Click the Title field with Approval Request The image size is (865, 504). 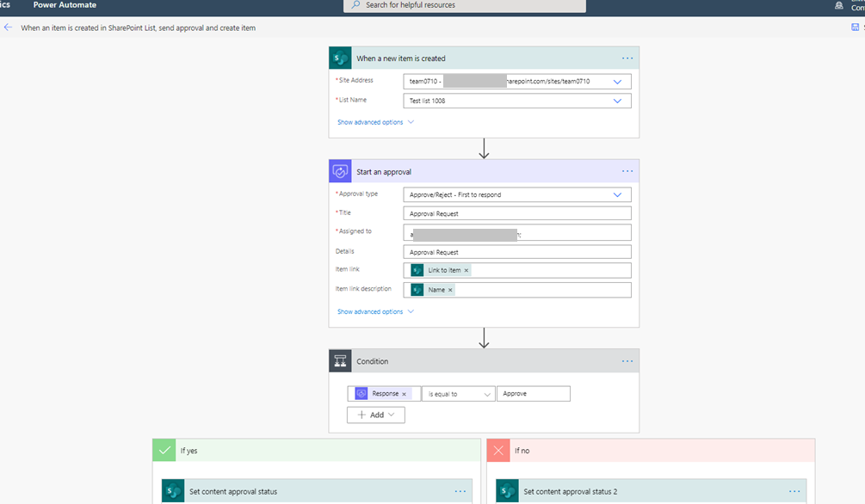coord(517,213)
